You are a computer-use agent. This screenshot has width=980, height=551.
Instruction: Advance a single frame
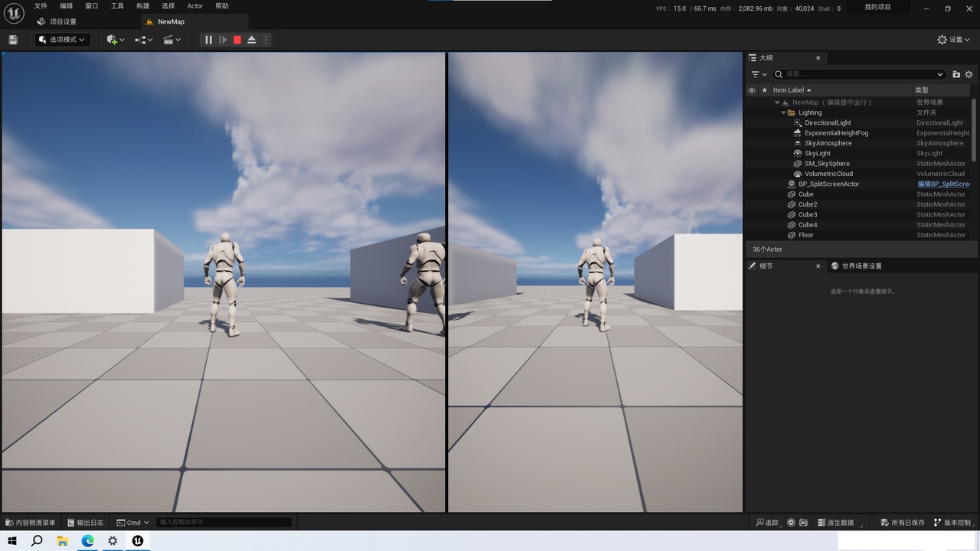point(223,40)
